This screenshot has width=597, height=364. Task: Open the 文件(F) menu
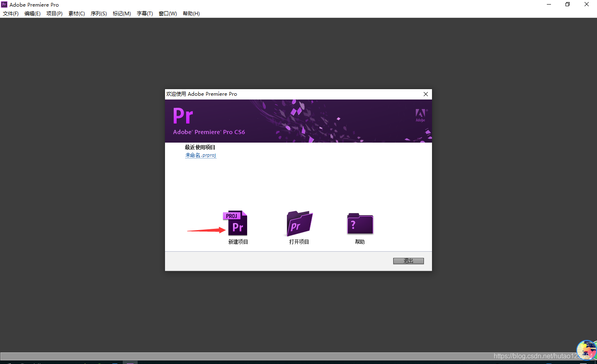click(11, 14)
